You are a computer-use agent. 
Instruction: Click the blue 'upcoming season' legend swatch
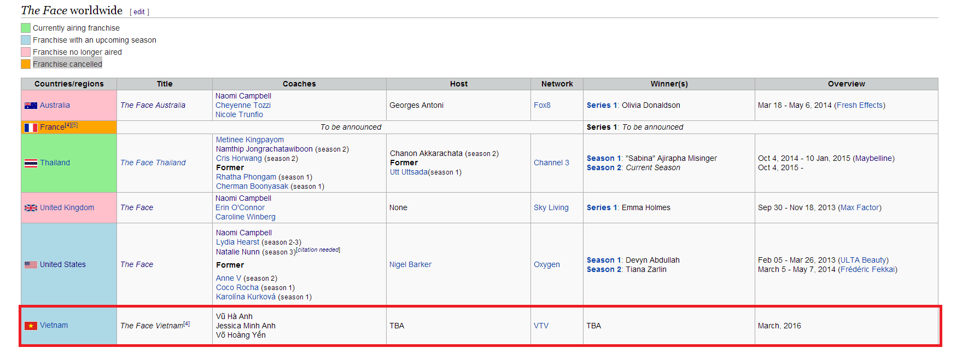(26, 40)
